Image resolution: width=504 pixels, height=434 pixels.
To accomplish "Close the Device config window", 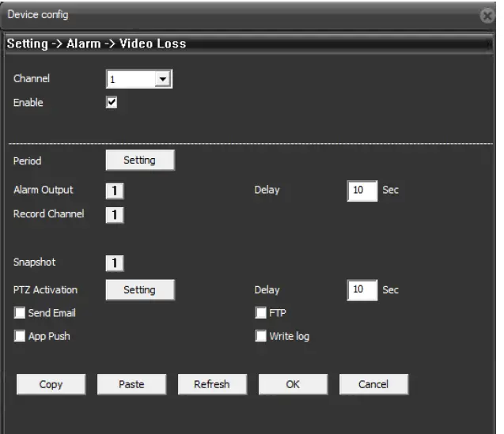I will coord(487,16).
